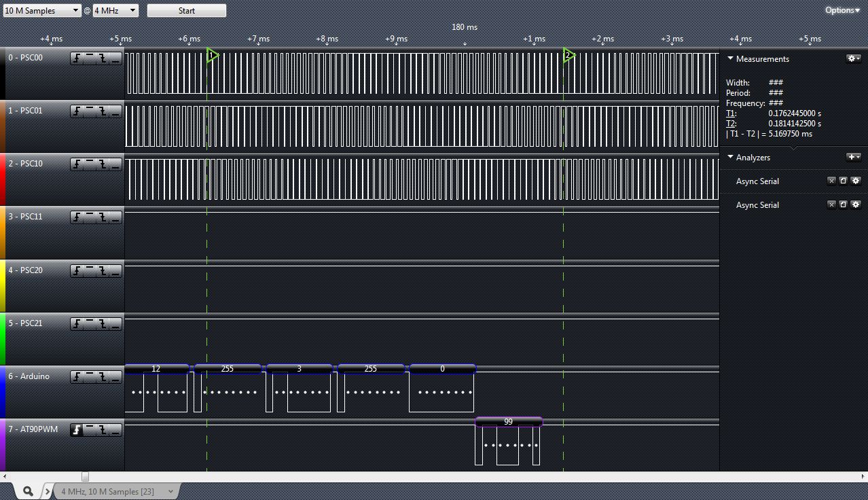This screenshot has height=500, width=868.
Task: Toggle low level trigger on channel 7 AT90PWM
Action: [x=115, y=430]
